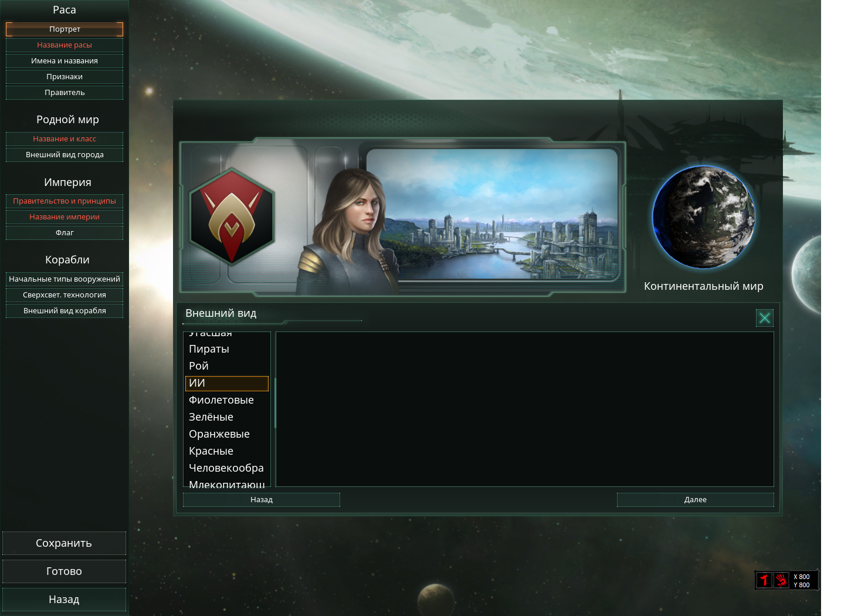Select ИИ in the appearance list

227,383
